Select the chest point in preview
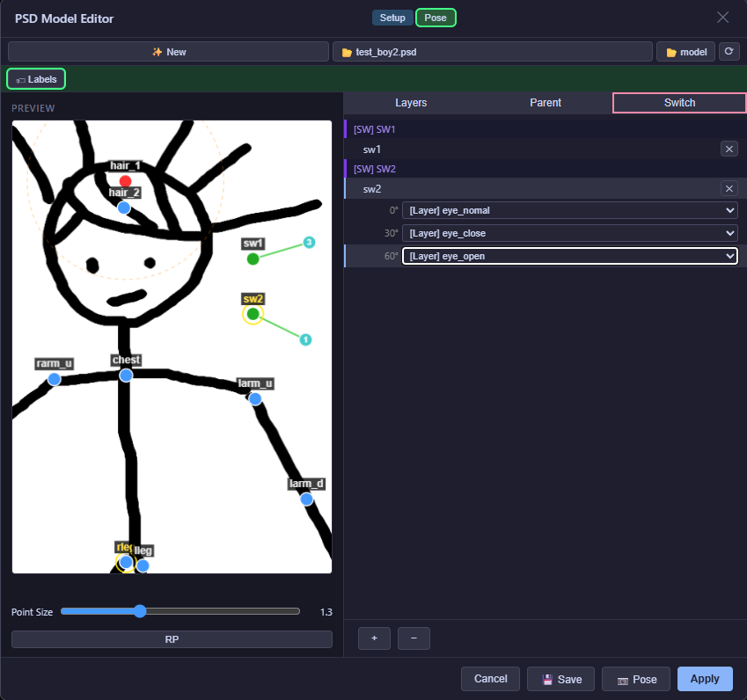This screenshot has width=747, height=700. 126,376
